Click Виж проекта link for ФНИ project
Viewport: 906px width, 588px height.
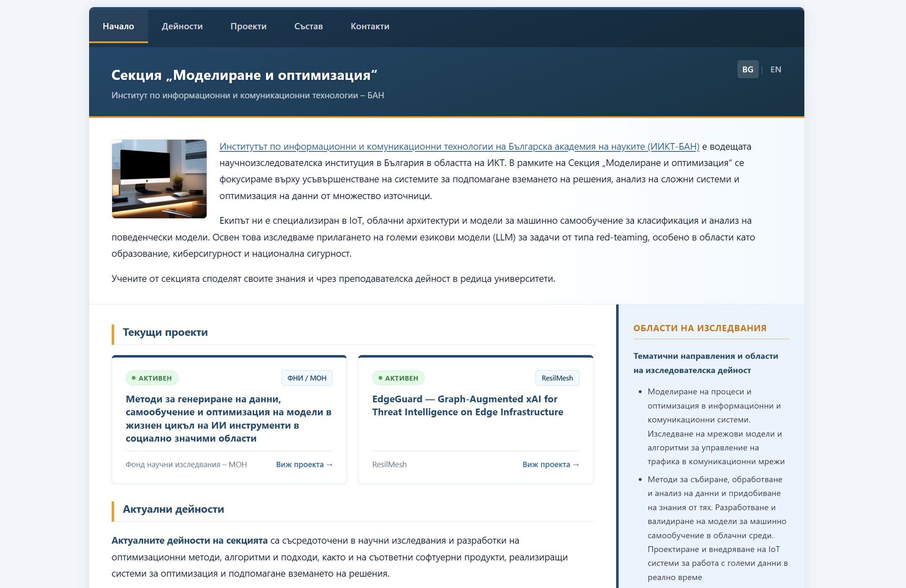coord(304,464)
